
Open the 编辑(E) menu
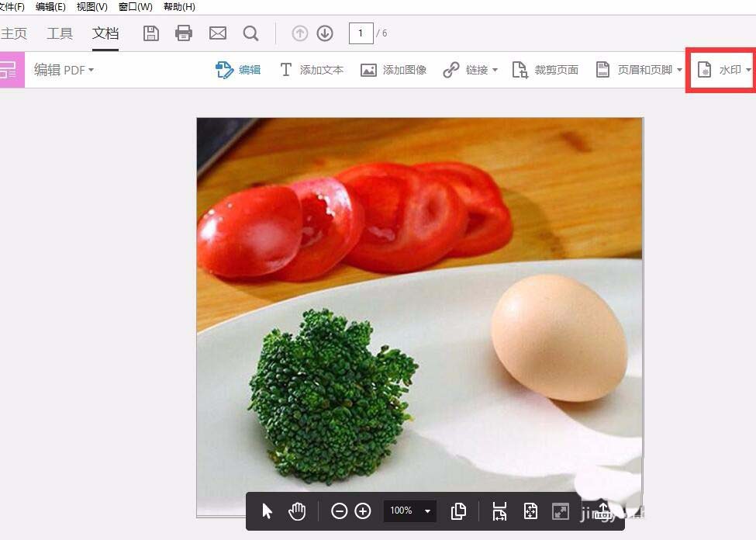click(x=50, y=7)
